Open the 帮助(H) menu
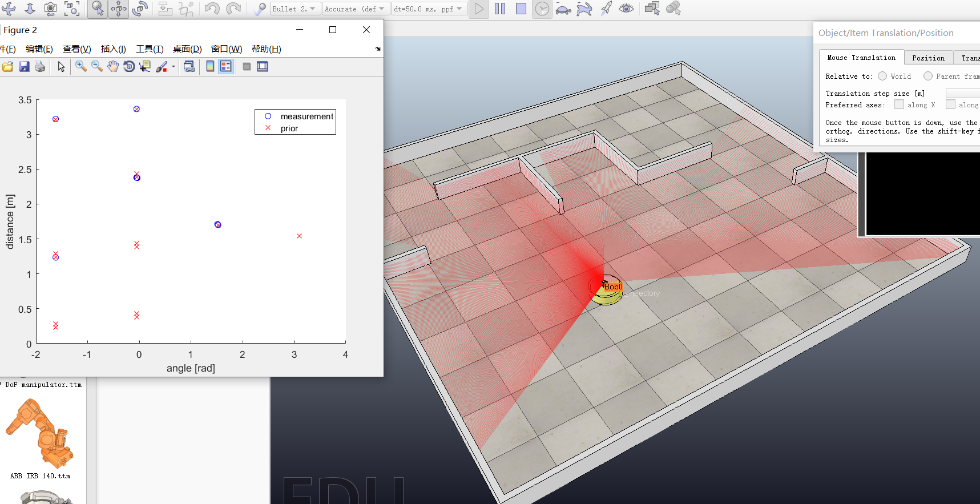The height and width of the screenshot is (504, 980). click(267, 49)
